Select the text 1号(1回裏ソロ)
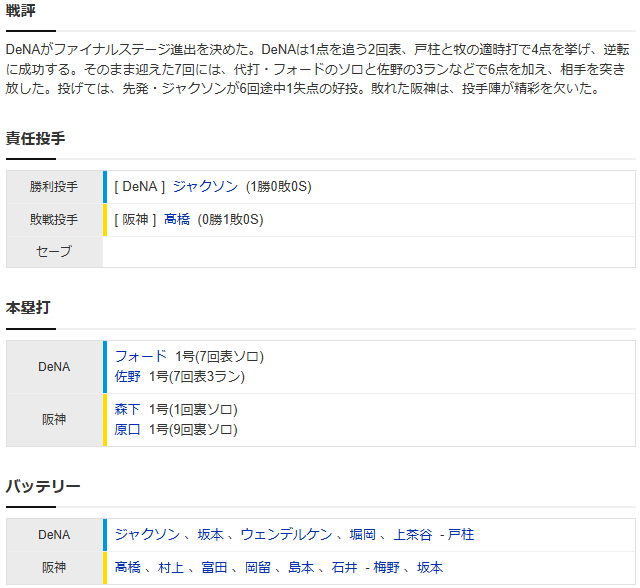 point(193,409)
